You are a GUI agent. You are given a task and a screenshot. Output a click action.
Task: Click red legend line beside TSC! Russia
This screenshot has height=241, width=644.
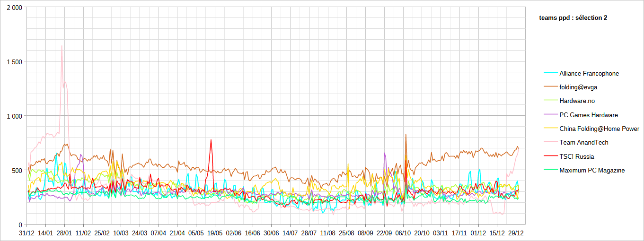click(550, 156)
